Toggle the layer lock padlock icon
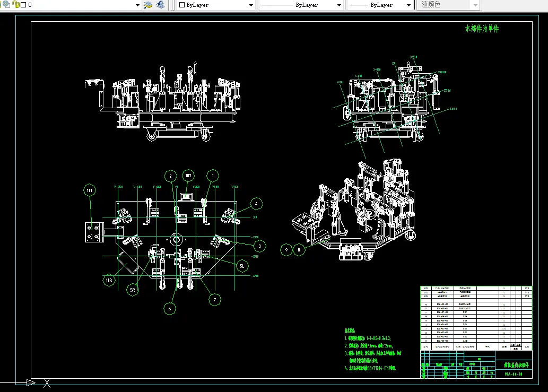The height and width of the screenshot is (392, 548). point(16,4)
